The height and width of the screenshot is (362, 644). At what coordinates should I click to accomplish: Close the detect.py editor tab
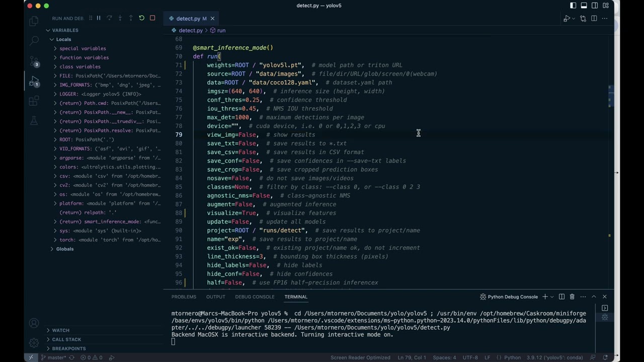point(212,19)
